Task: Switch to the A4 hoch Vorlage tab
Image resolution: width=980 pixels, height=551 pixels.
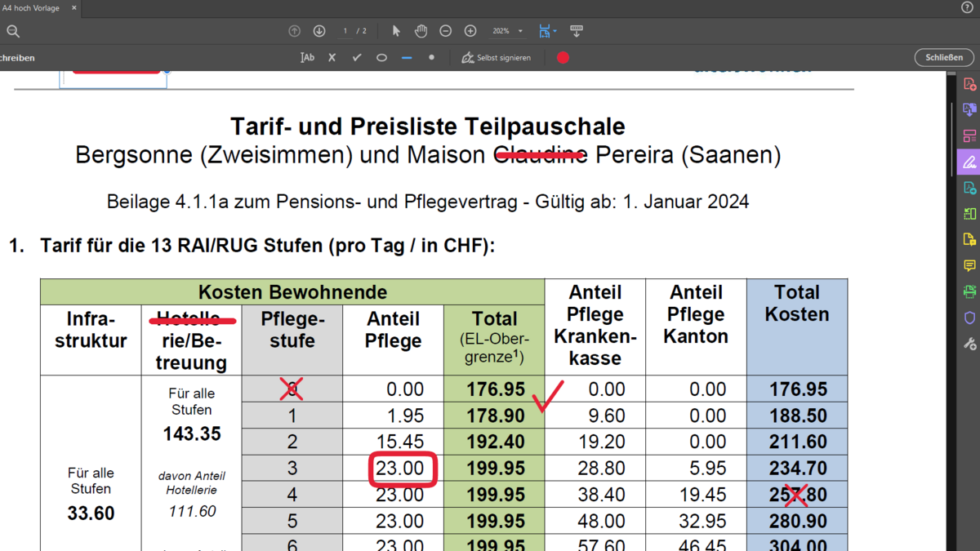Action: pyautogui.click(x=29, y=7)
